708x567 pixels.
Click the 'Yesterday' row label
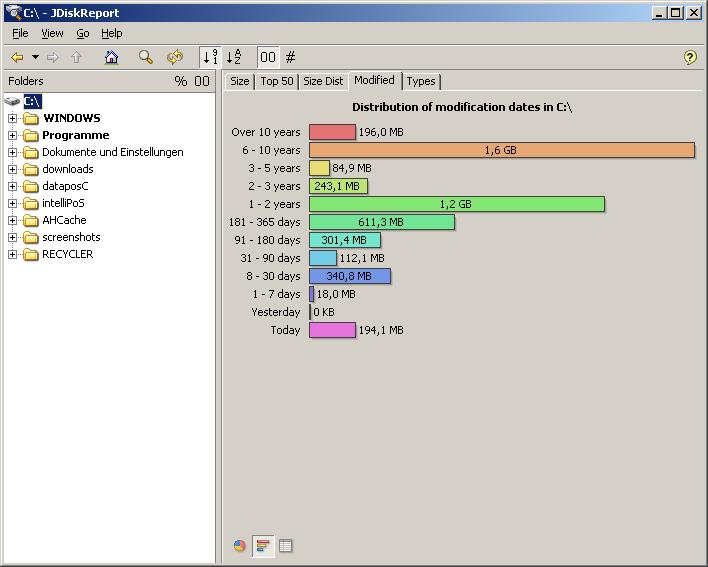pyautogui.click(x=275, y=312)
